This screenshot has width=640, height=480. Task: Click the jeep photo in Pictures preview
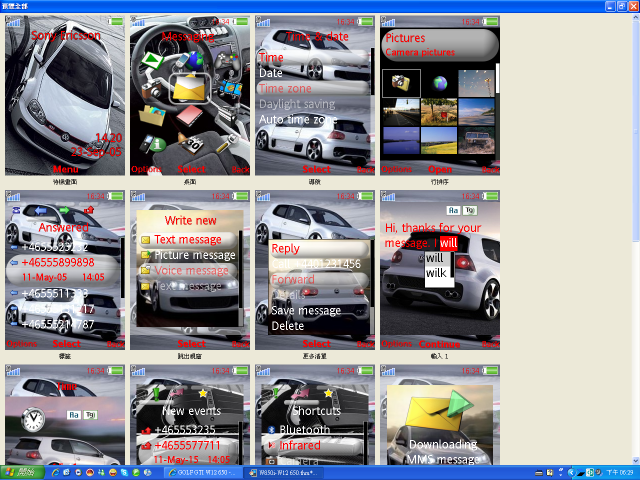476,140
